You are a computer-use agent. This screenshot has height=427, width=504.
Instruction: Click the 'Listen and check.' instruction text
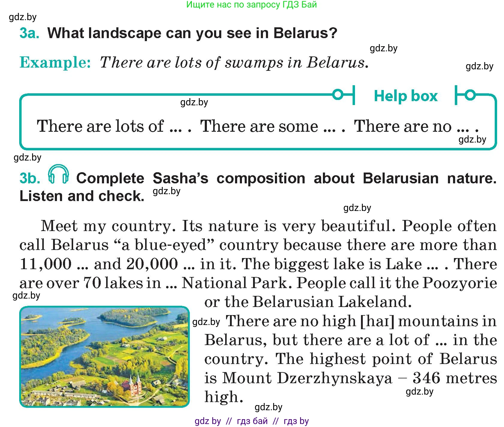click(x=82, y=196)
